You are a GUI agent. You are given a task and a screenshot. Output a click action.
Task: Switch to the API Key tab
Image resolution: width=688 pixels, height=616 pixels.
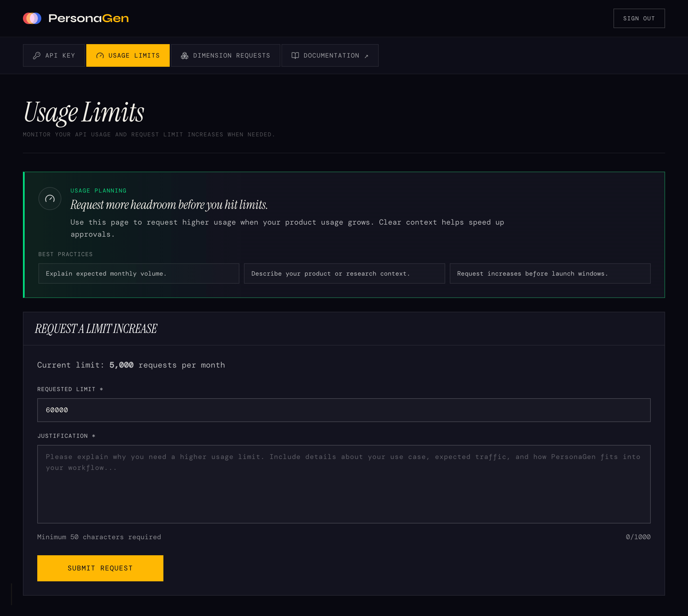click(54, 55)
